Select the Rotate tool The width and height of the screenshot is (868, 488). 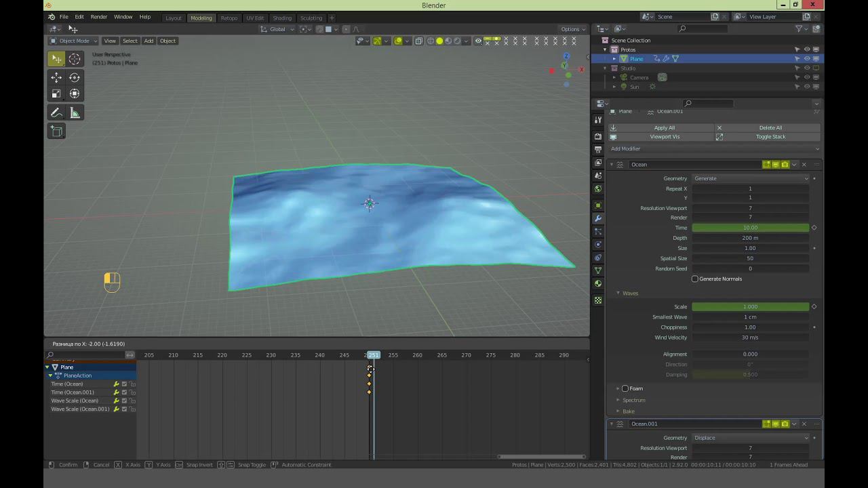(75, 77)
